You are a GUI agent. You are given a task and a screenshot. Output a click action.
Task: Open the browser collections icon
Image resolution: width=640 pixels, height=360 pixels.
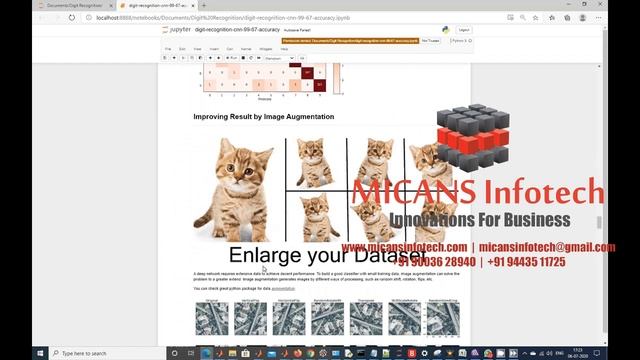click(567, 18)
